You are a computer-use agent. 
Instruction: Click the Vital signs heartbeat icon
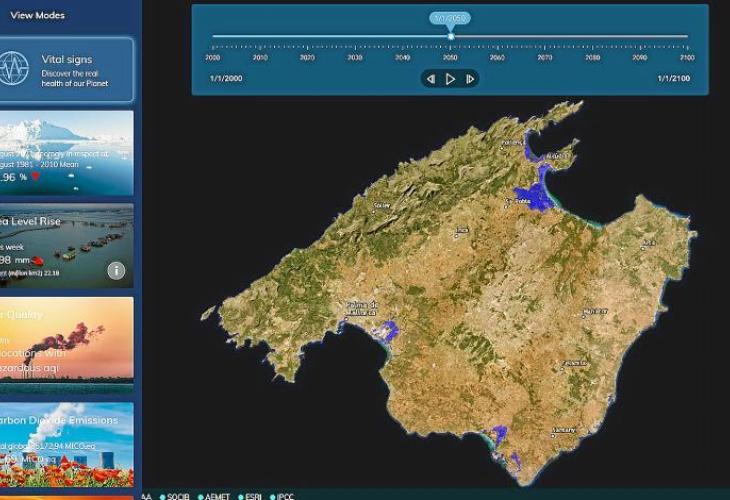[14, 69]
